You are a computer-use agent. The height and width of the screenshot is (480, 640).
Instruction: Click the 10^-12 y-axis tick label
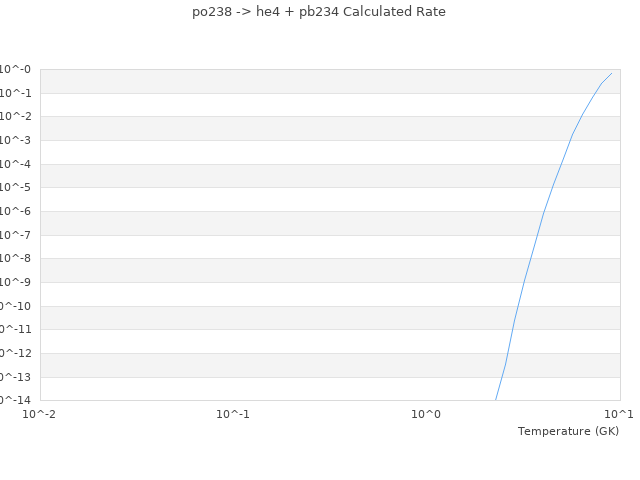coord(15,354)
